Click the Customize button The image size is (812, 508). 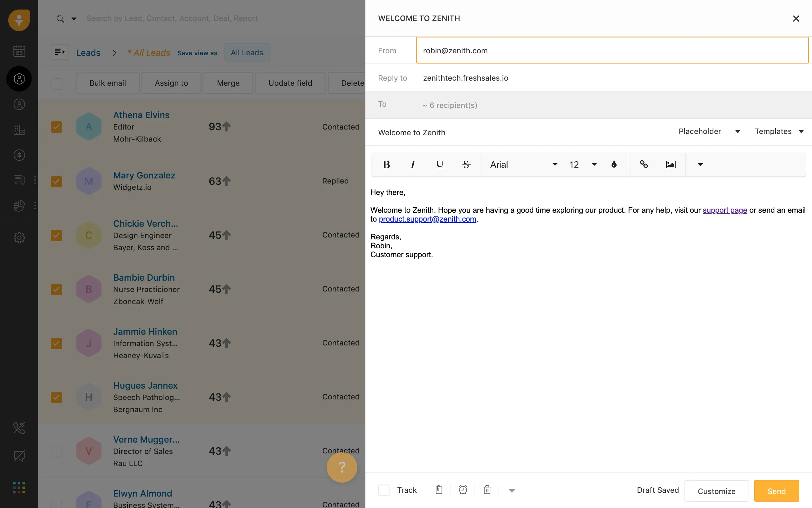coord(717,491)
